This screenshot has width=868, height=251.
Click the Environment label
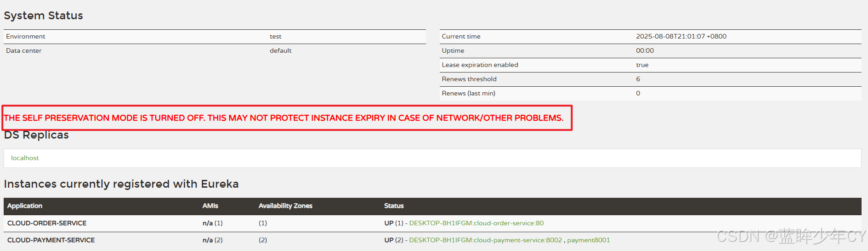(x=26, y=36)
